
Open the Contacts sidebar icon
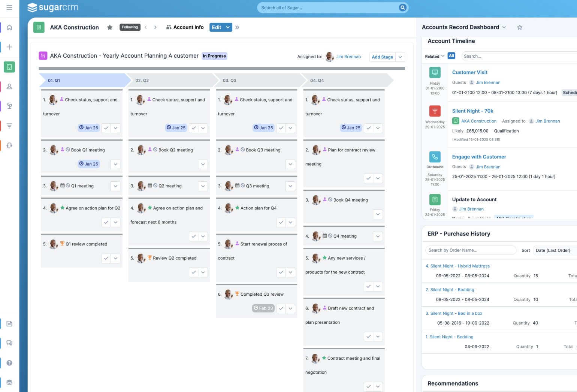[9, 87]
